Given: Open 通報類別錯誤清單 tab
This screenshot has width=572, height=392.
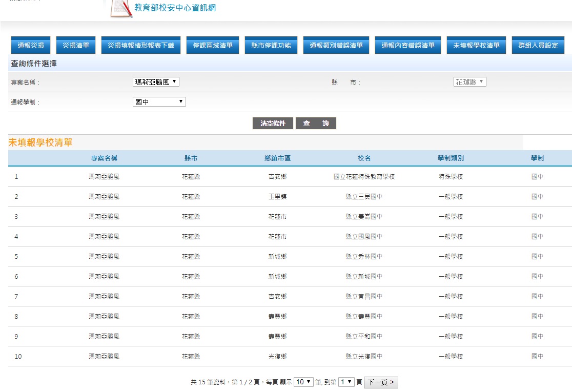Looking at the screenshot, I should pos(336,46).
